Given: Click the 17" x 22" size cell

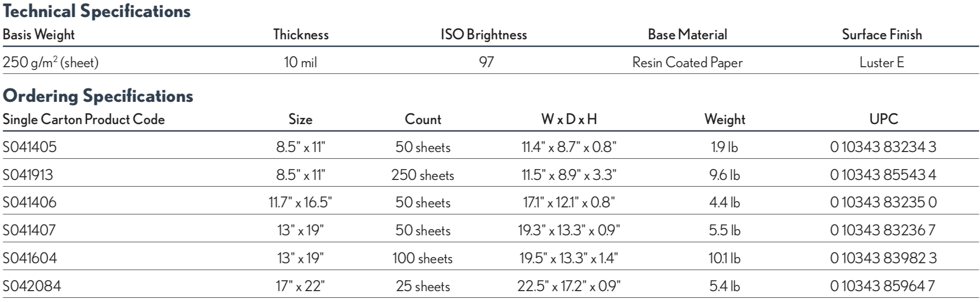Looking at the screenshot, I should [x=301, y=286].
